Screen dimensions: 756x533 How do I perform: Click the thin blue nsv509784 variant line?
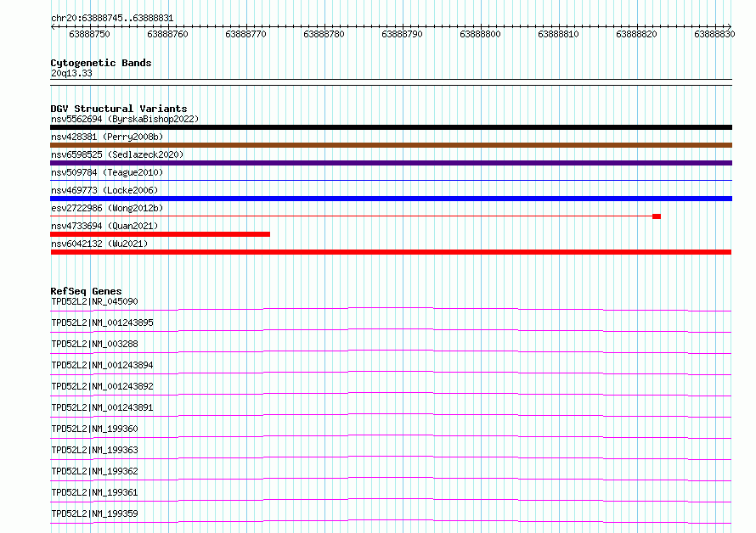(391, 181)
